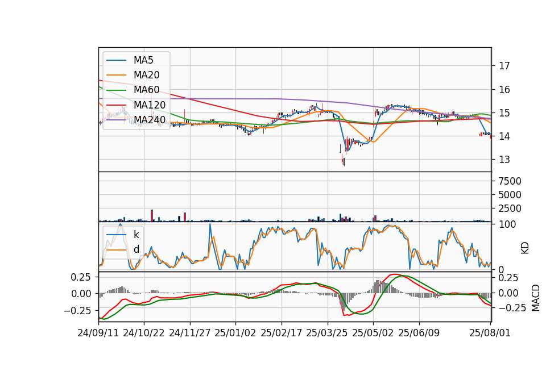Image resolution: width=546 pixels, height=392 pixels.
Task: Click the volume axis value 5000
Action: [510, 195]
